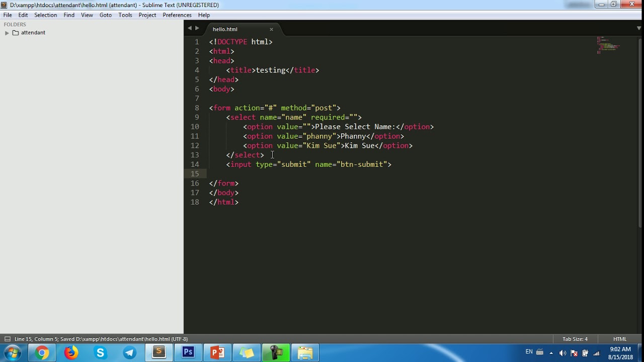Click the Sublime Text title bar icon
Viewport: 644px width, 362px height.
[x=4, y=5]
